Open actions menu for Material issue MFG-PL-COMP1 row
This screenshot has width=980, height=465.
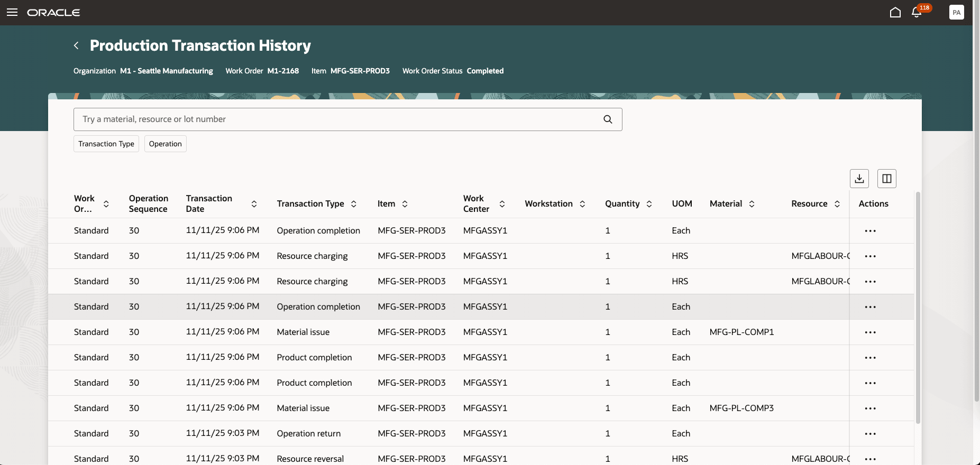point(870,332)
